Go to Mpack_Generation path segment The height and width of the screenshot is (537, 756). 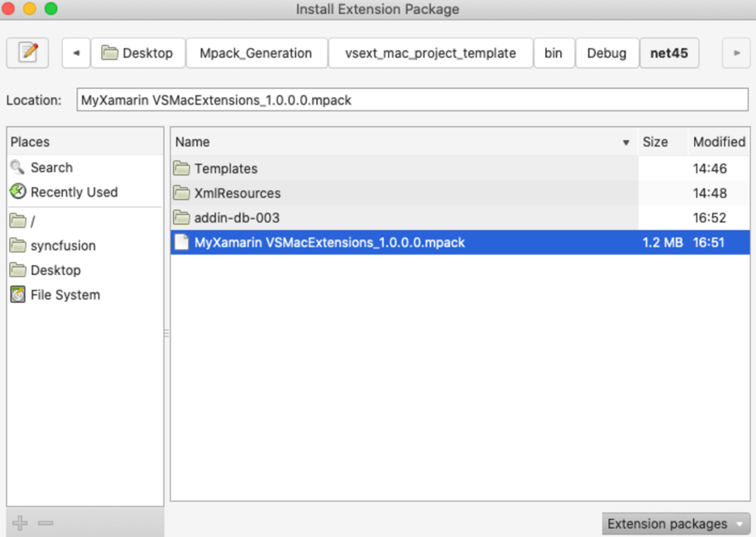pos(256,53)
